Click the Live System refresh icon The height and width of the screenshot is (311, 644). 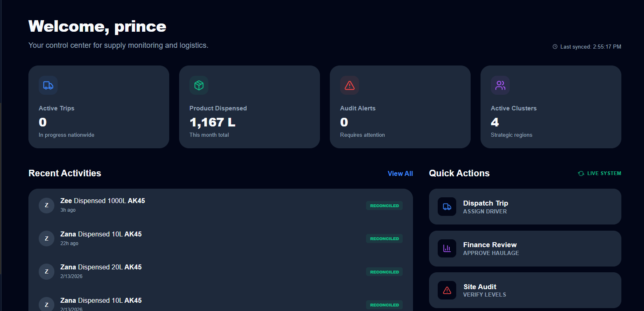coord(581,173)
